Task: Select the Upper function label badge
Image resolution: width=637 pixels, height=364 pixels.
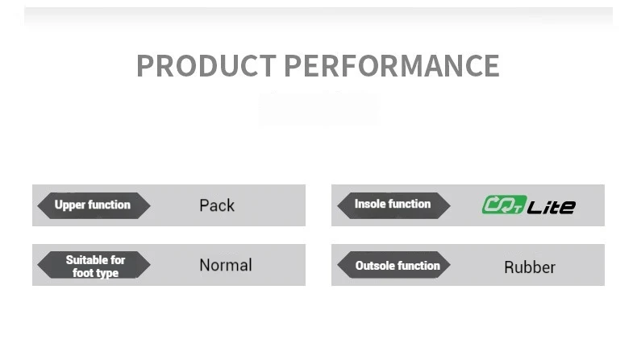Action: click(x=94, y=205)
